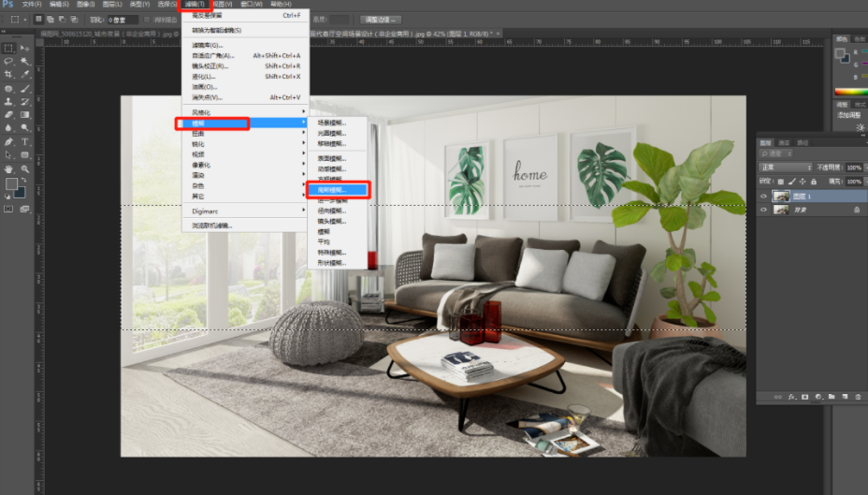The height and width of the screenshot is (495, 868).
Task: Hide the 背景 layer with its eye icon
Action: pyautogui.click(x=764, y=210)
